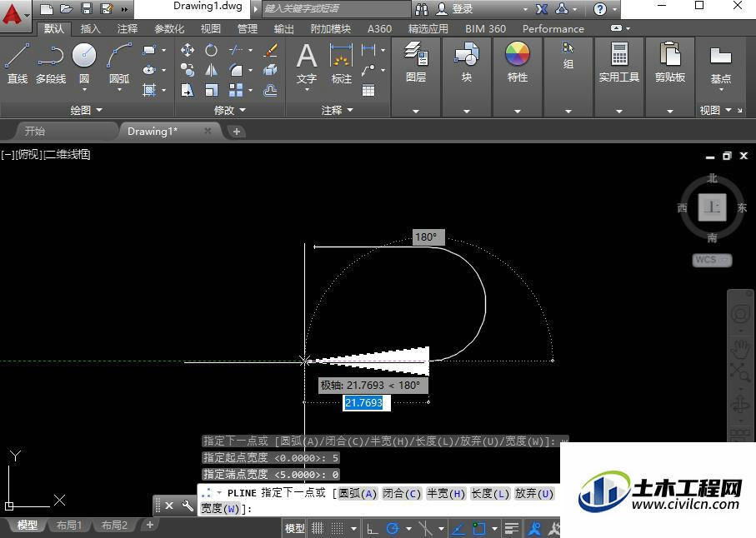Click the Save icon in quick access
Viewport: 756px width, 538px height.
[x=87, y=8]
